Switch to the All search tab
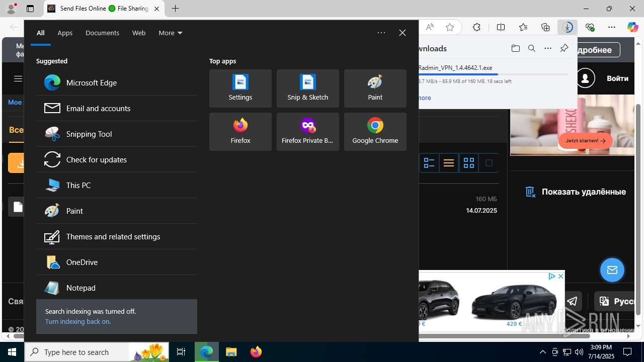The height and width of the screenshot is (362, 644). pyautogui.click(x=41, y=33)
